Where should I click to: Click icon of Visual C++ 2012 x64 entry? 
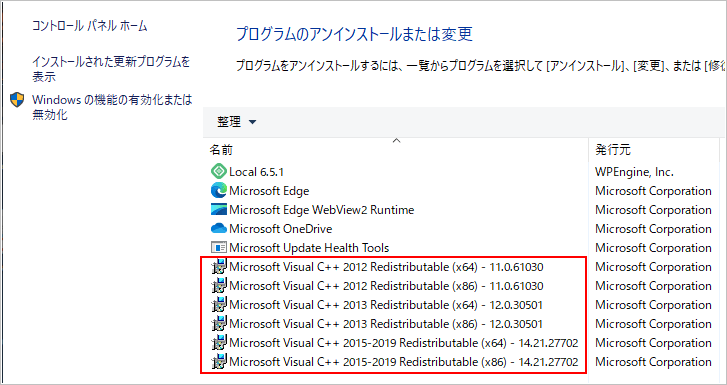218,267
